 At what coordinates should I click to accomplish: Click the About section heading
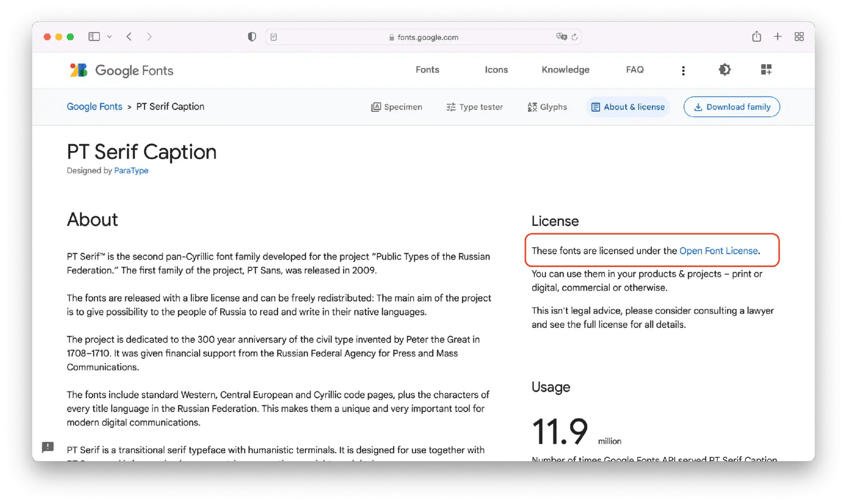pos(92,219)
